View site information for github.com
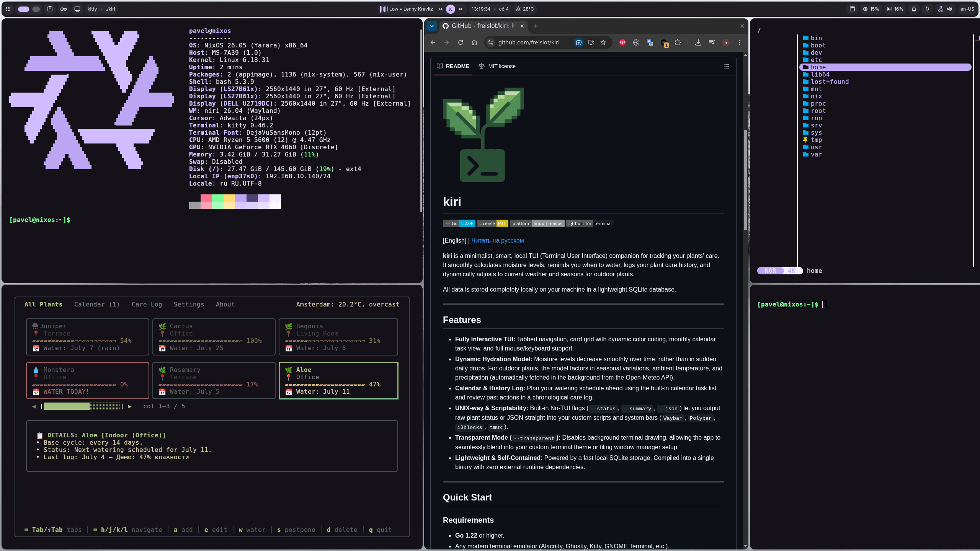 click(x=491, y=42)
